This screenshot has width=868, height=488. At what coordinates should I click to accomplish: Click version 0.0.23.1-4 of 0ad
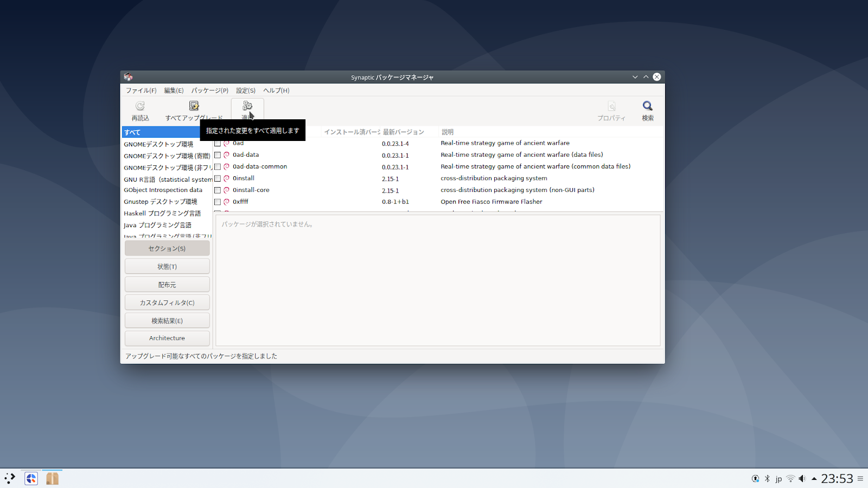(395, 144)
